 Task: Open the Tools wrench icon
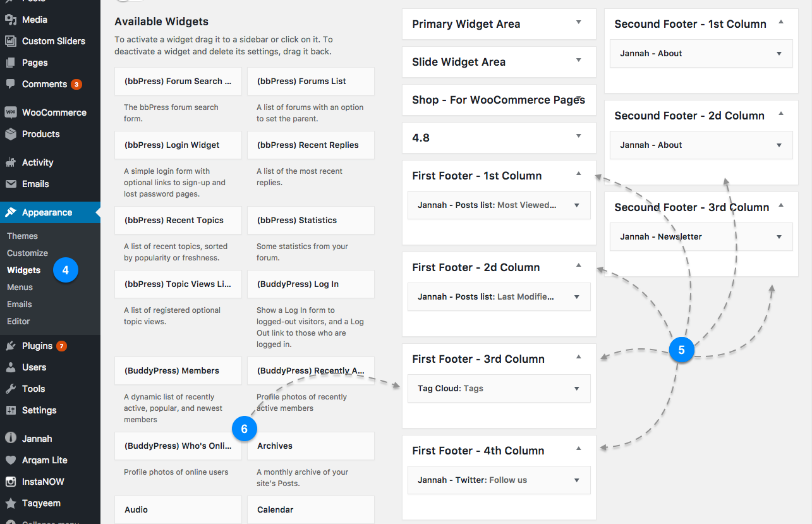click(x=11, y=389)
